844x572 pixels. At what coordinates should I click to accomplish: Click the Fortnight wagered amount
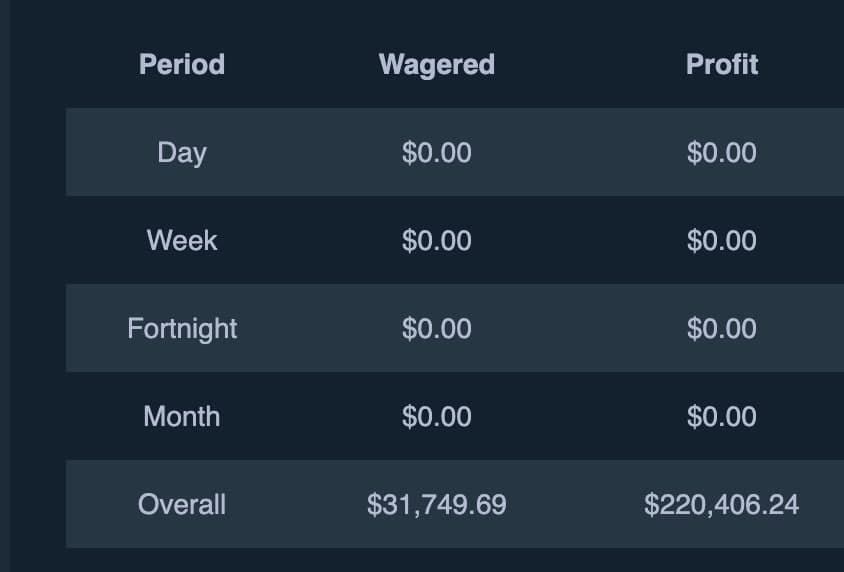437,329
